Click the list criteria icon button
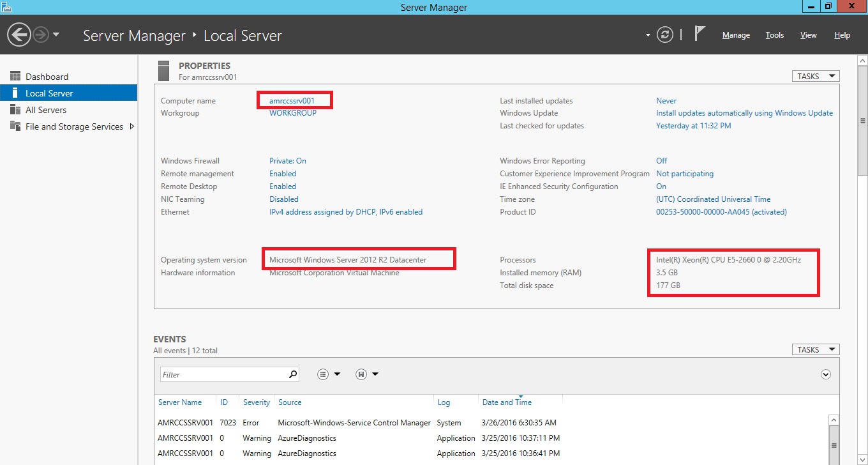 point(324,374)
